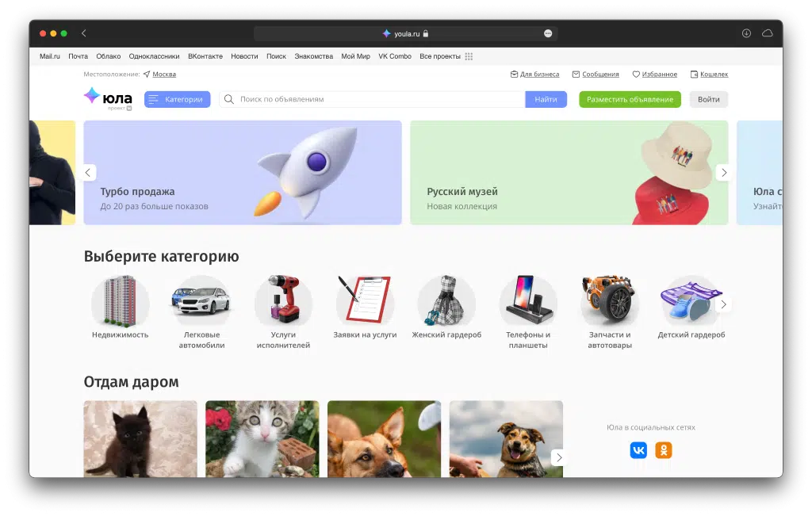Open the smiling dog giveaway listing
812x516 pixels.
506,439
